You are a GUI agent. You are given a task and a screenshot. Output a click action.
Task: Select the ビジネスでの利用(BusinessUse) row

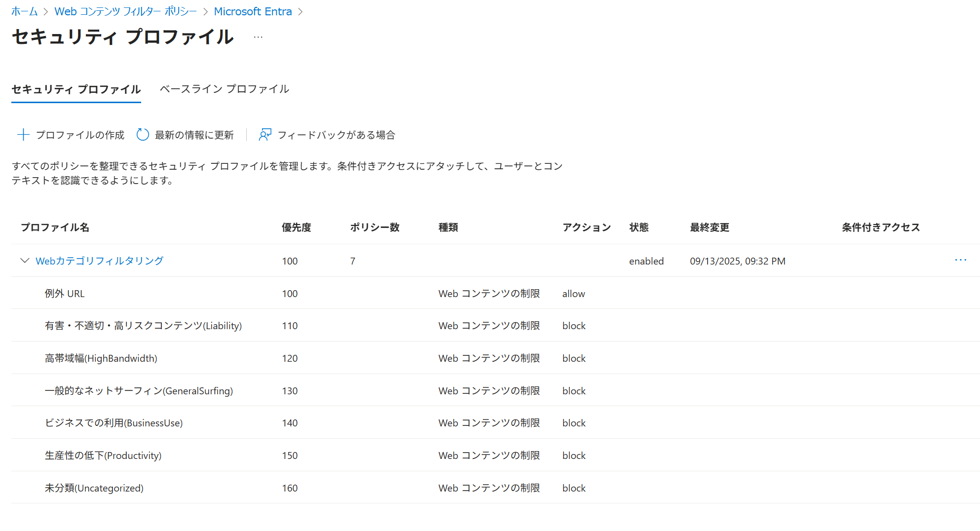pyautogui.click(x=495, y=422)
